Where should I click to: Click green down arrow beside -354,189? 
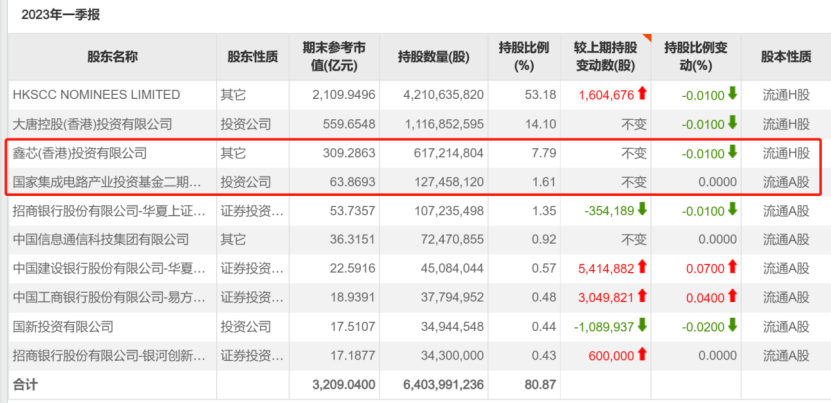(x=642, y=211)
